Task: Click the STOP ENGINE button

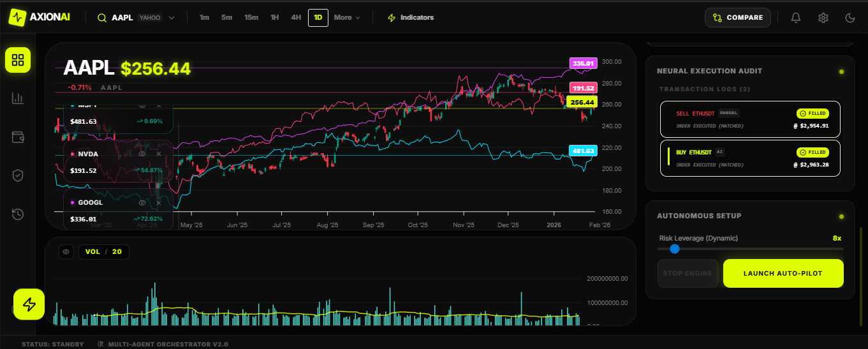Action: pyautogui.click(x=688, y=273)
